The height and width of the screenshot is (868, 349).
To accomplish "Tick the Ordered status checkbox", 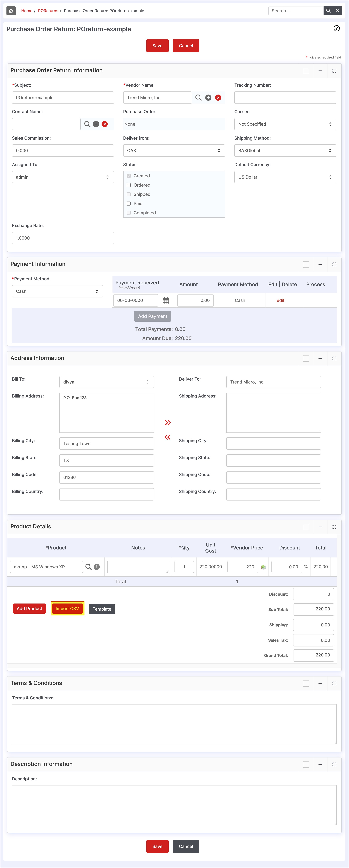I will point(129,185).
